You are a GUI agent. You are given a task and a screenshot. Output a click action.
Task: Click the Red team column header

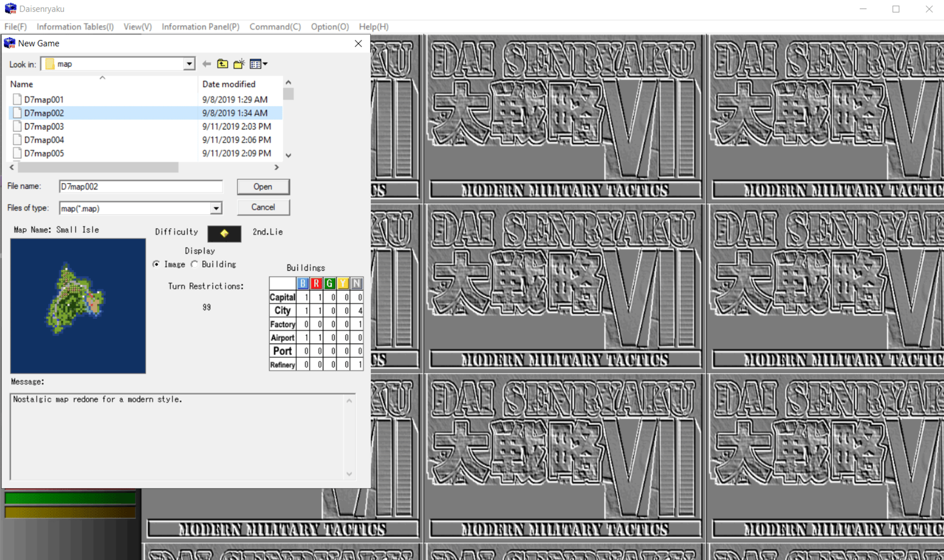[x=316, y=283]
